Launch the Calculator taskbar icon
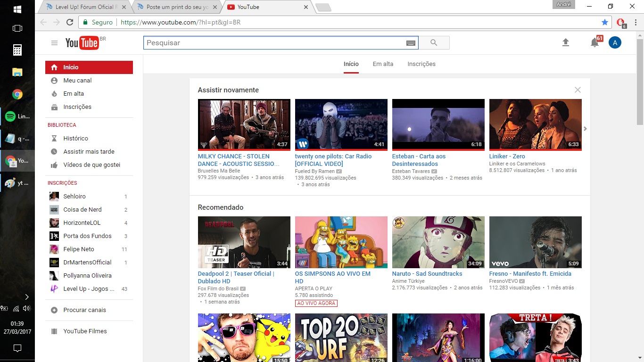 click(x=17, y=50)
